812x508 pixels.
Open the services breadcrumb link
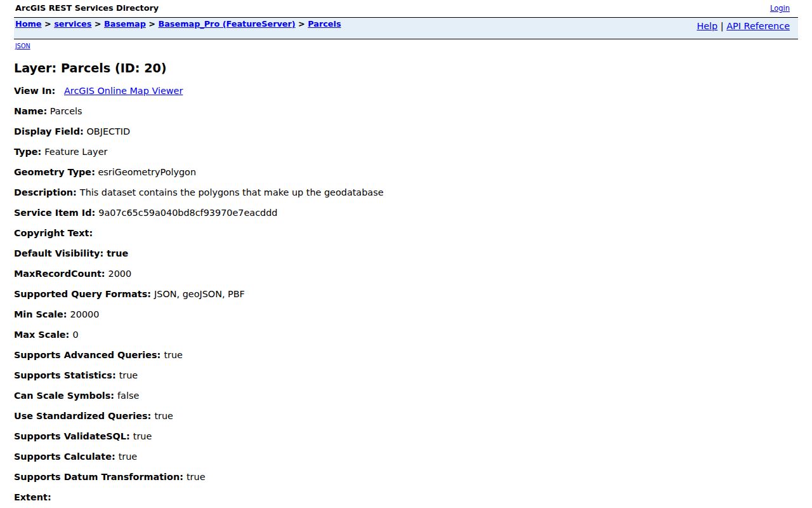73,24
